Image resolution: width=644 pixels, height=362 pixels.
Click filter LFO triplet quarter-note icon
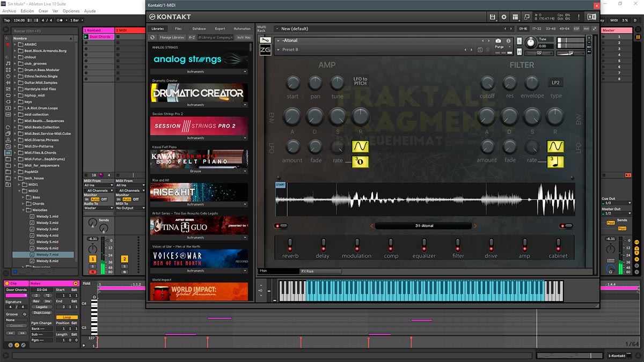point(555,161)
